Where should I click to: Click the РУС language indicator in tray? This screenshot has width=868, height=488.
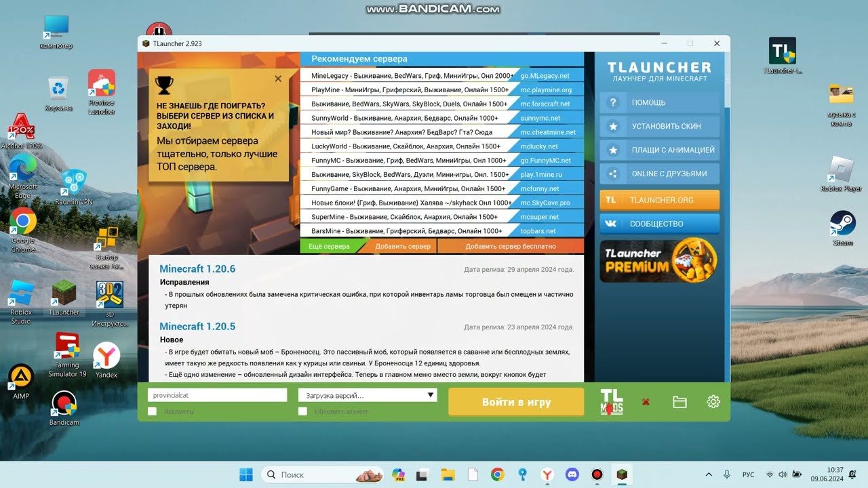pyautogui.click(x=749, y=474)
